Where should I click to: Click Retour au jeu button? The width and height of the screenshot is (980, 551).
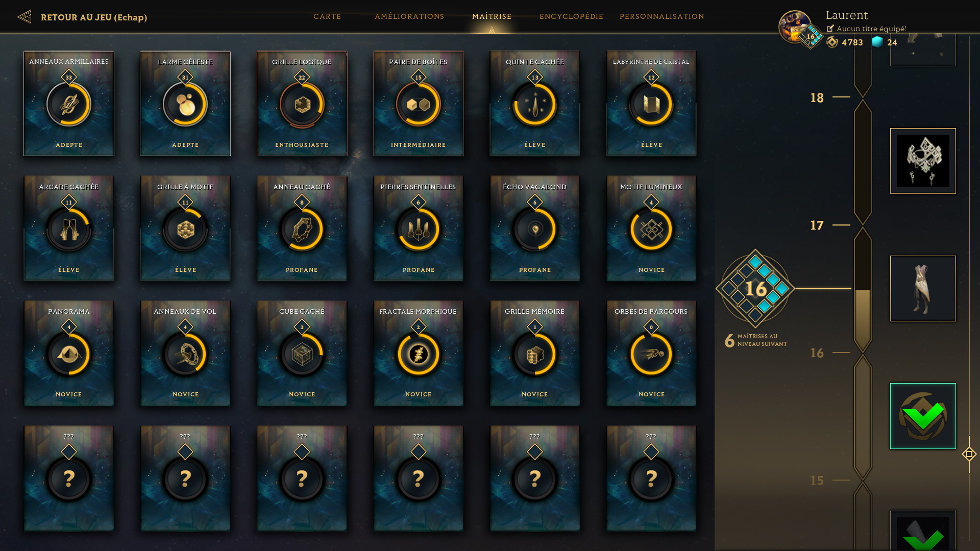tap(82, 17)
